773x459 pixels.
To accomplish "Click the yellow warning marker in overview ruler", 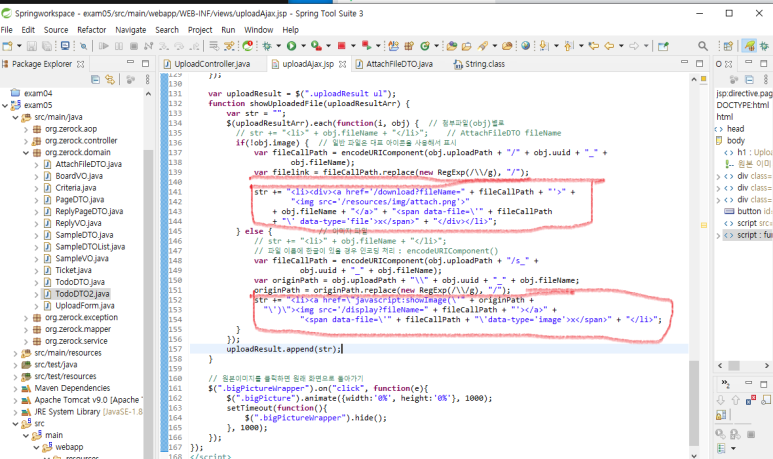I will [x=704, y=225].
